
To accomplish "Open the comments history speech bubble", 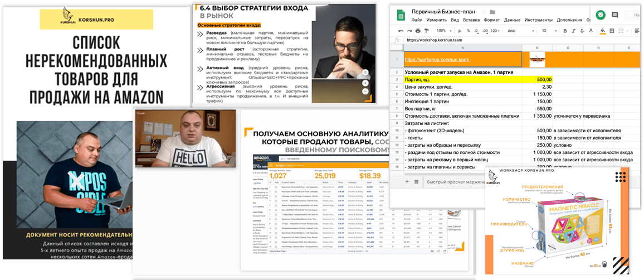I will pyautogui.click(x=615, y=15).
